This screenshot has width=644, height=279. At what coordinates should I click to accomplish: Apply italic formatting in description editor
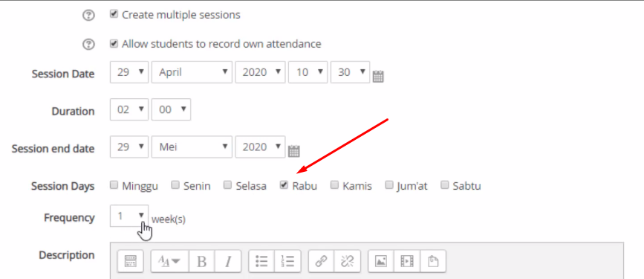[228, 261]
